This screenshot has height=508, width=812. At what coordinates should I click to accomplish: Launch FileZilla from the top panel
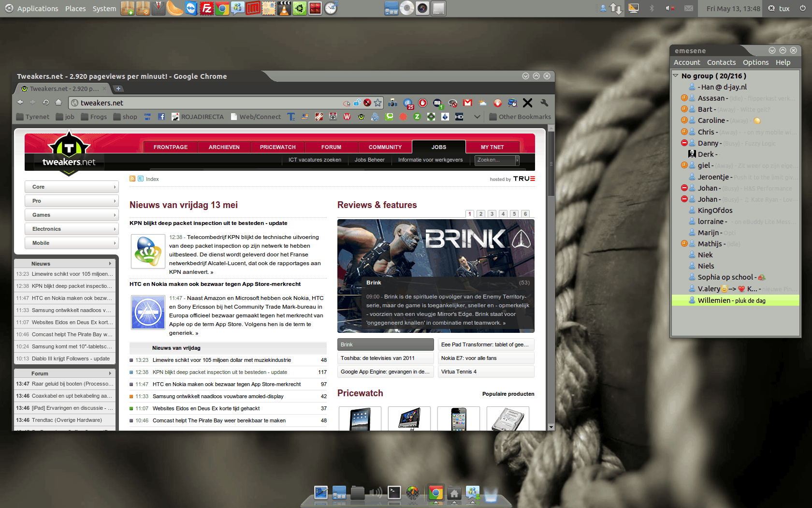[x=206, y=8]
